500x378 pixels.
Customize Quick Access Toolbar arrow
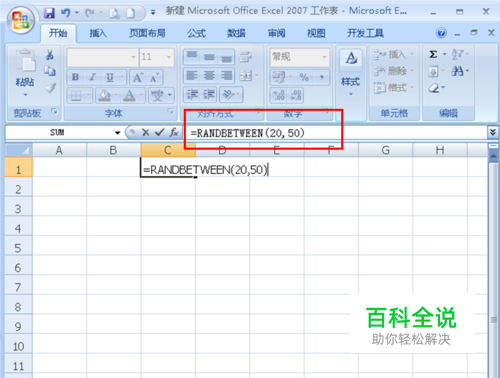(153, 13)
